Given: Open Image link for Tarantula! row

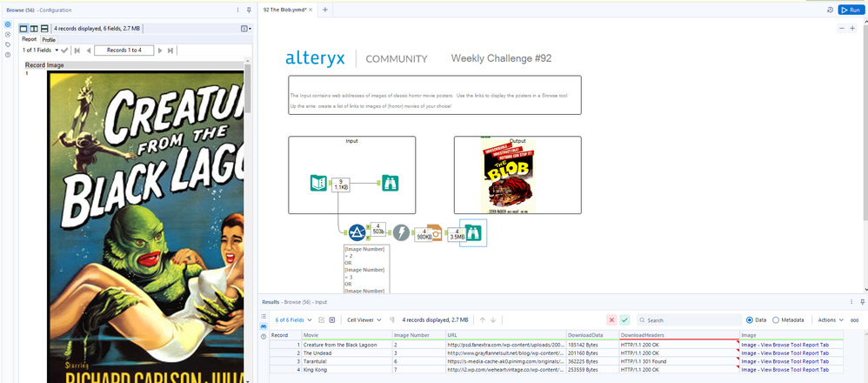Looking at the screenshot, I should [785, 361].
